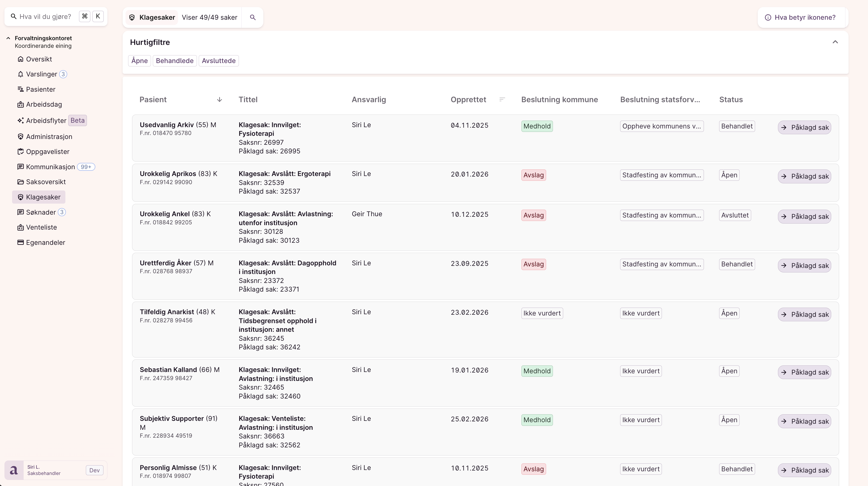The image size is (868, 486).
Task: Open Arbeidsflyter sparkle icon
Action: (20, 121)
